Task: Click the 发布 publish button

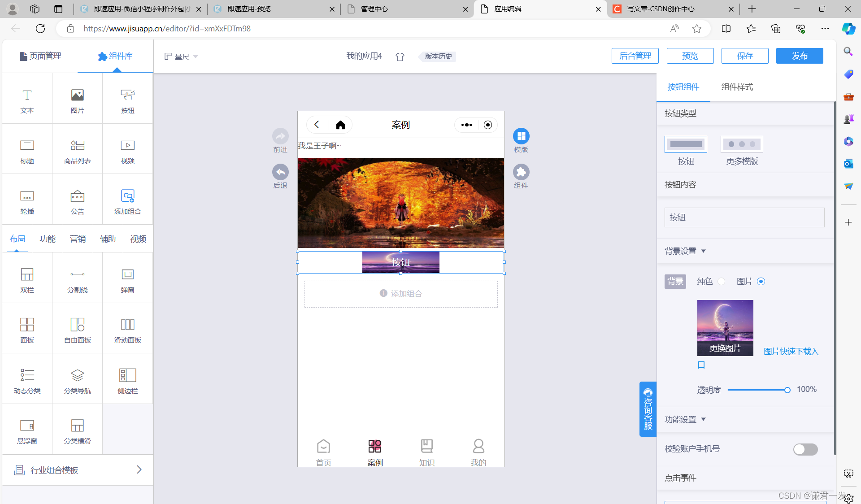Action: pyautogui.click(x=799, y=56)
